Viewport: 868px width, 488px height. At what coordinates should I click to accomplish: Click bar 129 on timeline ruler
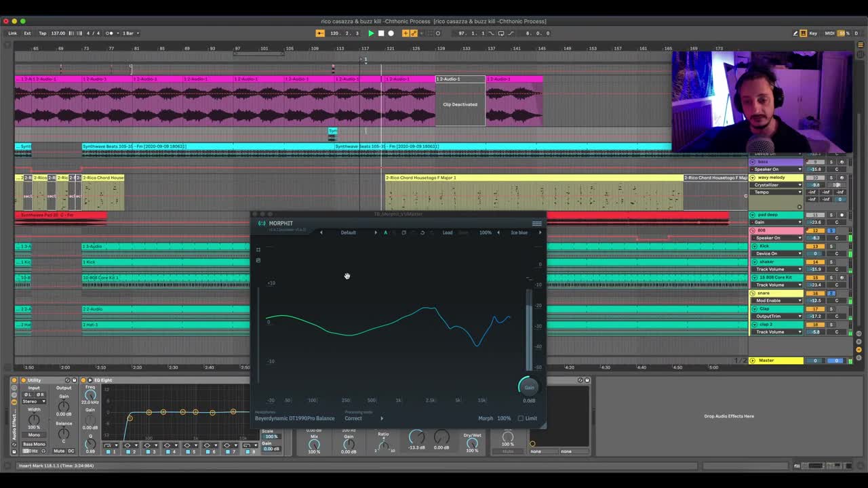click(x=441, y=49)
